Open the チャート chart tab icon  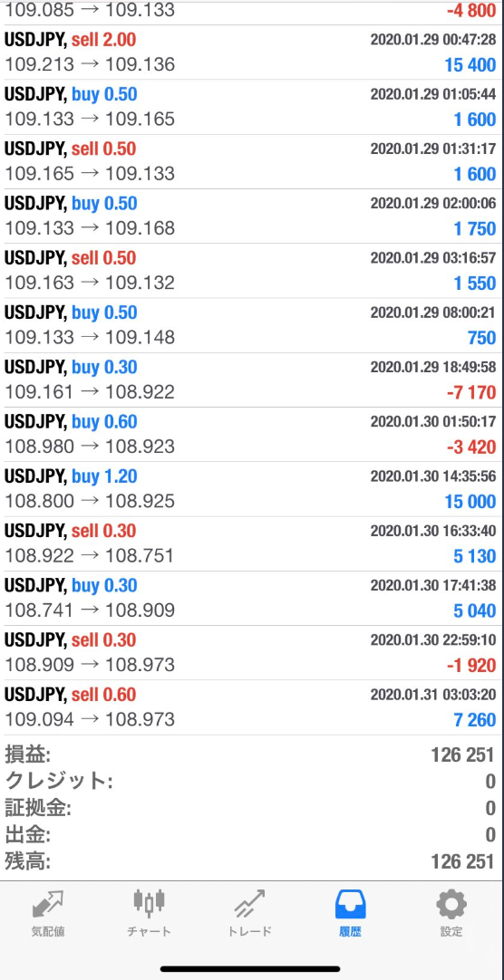click(x=149, y=904)
